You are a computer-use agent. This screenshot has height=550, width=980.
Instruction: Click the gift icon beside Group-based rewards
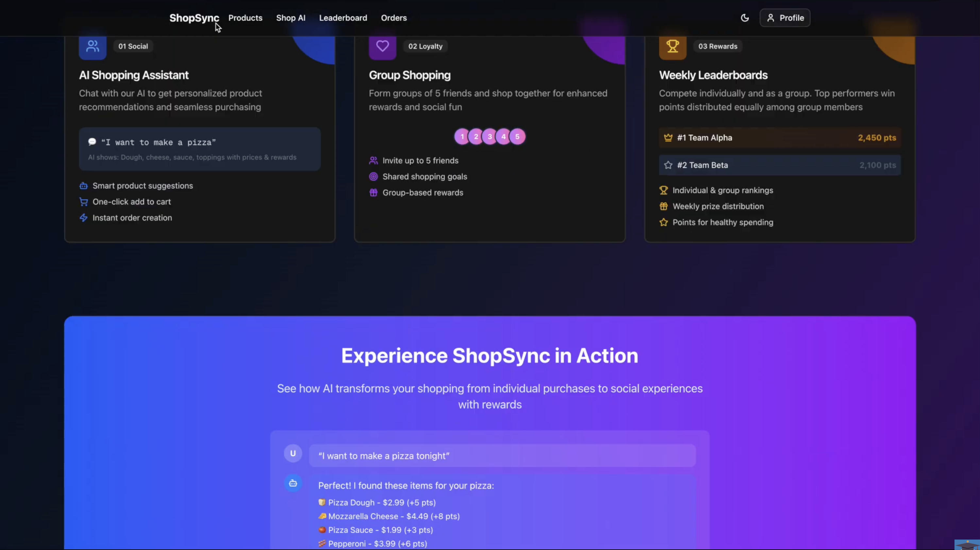point(373,193)
